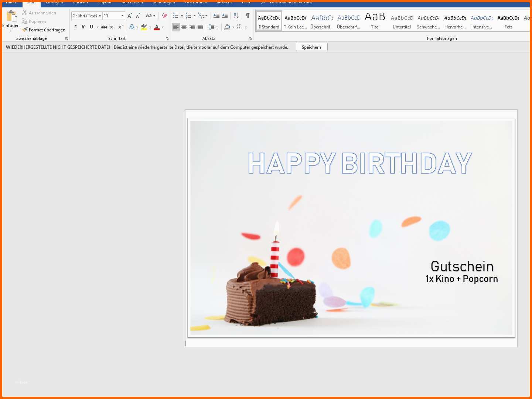Activate center text alignment

(x=184, y=27)
